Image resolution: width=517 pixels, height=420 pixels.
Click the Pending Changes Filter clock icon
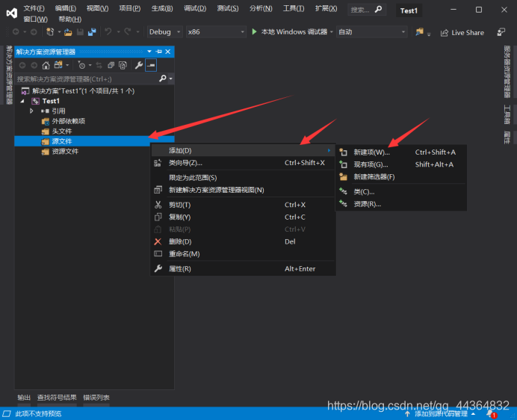pyautogui.click(x=81, y=65)
